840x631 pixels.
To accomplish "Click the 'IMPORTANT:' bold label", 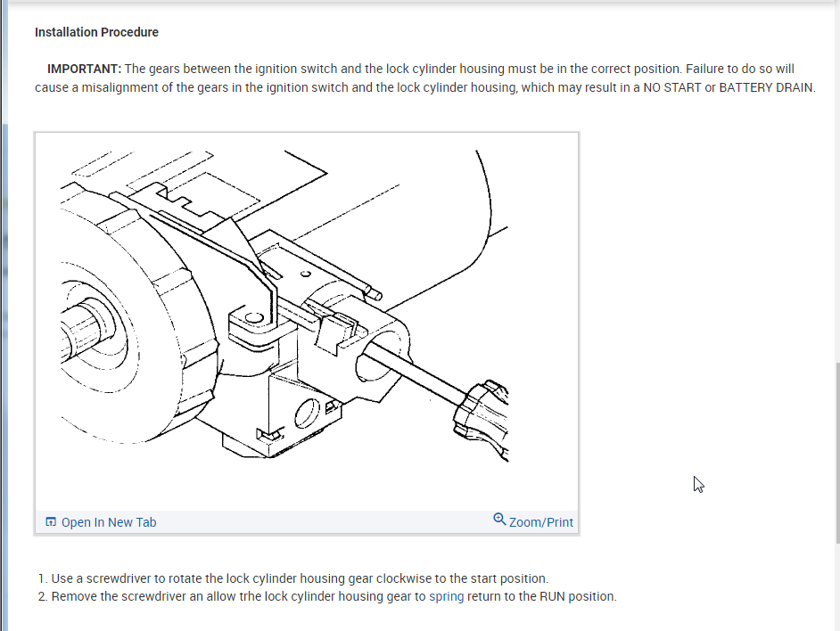I will pos(84,70).
